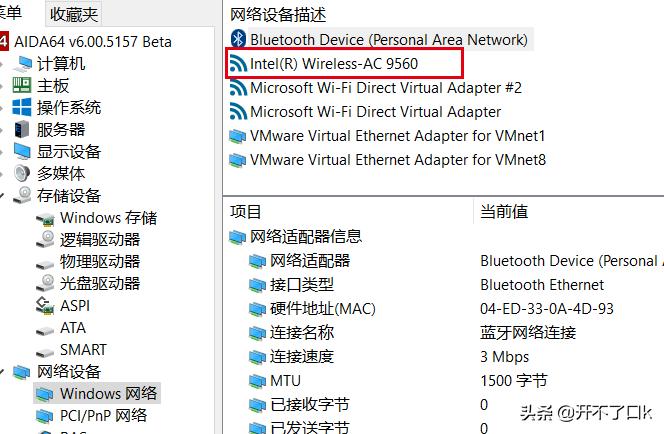Image resolution: width=664 pixels, height=434 pixels.
Task: Select the 服务器 server icon
Action: 22,130
